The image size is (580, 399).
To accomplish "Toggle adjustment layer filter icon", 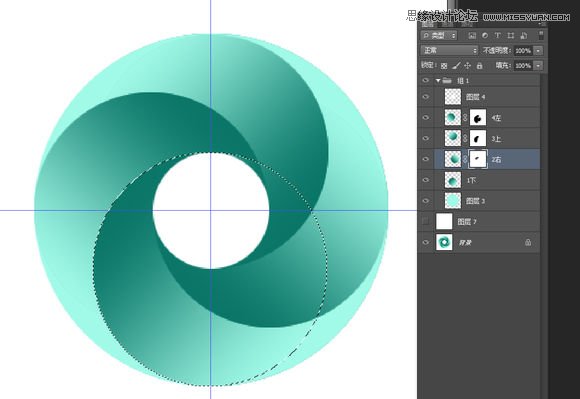I will click(485, 35).
